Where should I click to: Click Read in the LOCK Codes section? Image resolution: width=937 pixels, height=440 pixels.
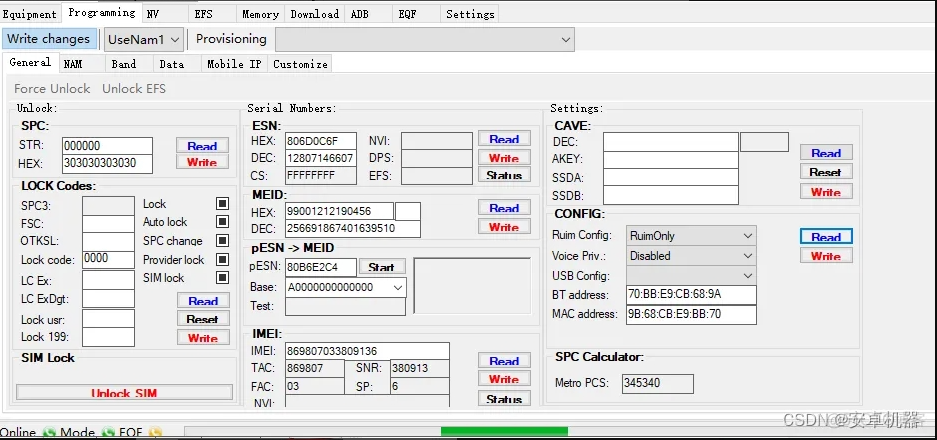pos(203,301)
